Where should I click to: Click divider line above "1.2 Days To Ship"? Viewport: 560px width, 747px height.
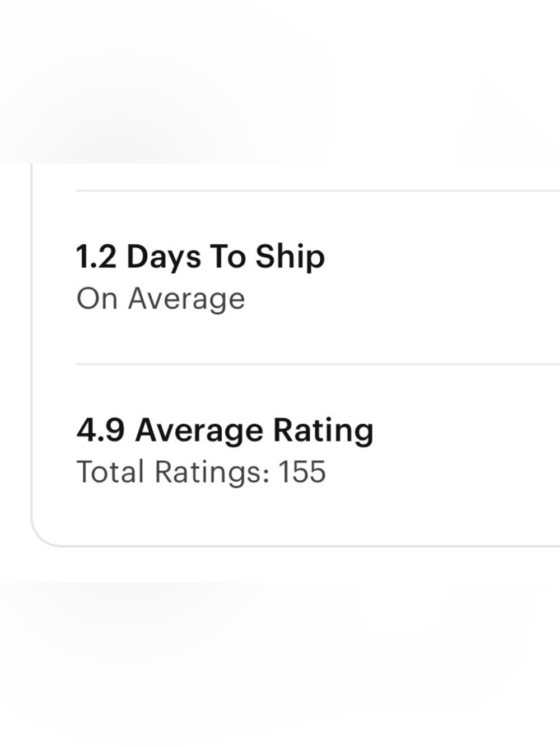point(318,191)
